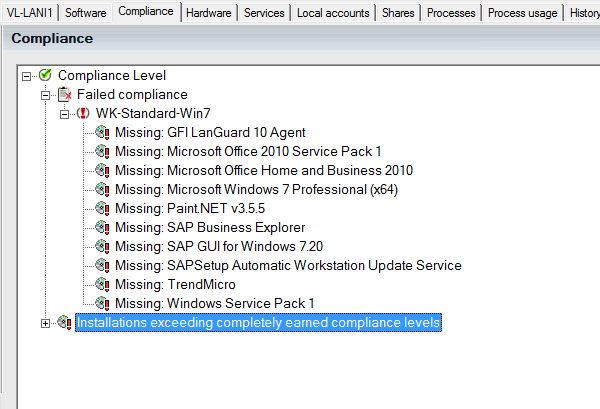Select Missing: Windows Service Pack 1 entry
The image size is (600, 409).
[214, 303]
